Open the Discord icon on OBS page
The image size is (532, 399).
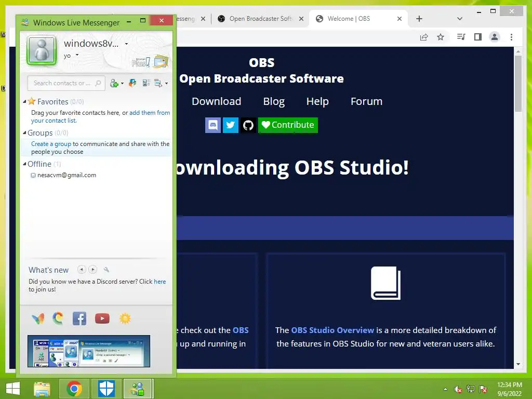(213, 125)
